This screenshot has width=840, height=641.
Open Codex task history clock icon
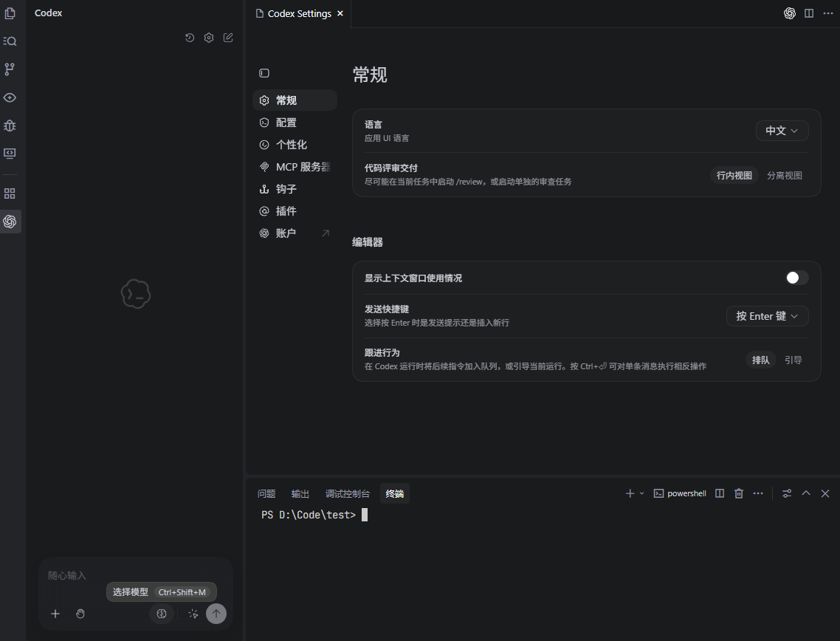coord(190,38)
